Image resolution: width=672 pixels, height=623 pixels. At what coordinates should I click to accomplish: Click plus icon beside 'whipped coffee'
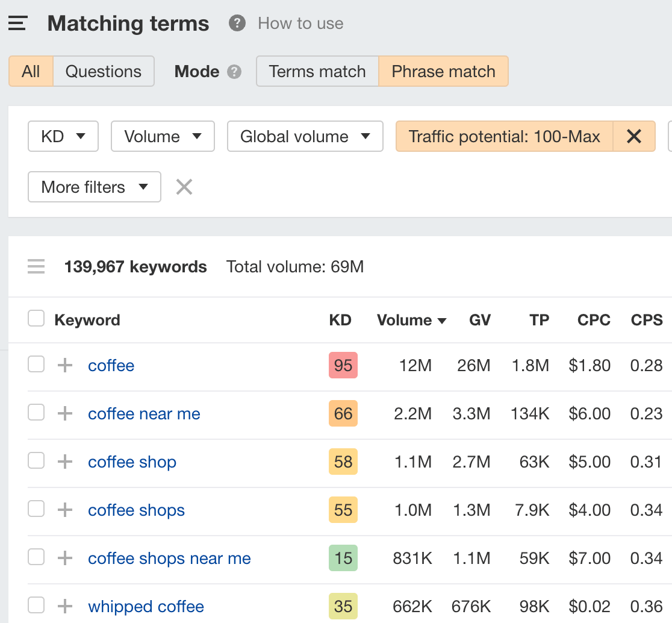click(64, 606)
